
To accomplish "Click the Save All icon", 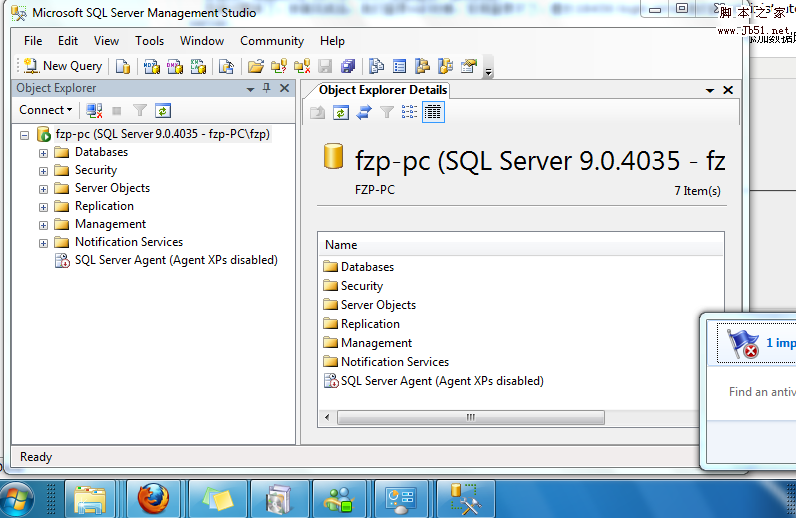I will (348, 66).
